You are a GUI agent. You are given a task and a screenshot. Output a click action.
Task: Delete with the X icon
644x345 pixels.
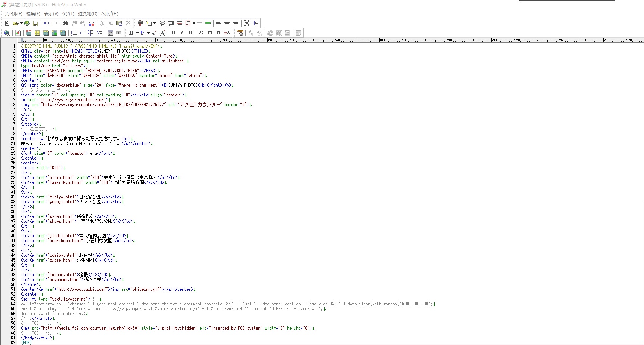tap(128, 23)
